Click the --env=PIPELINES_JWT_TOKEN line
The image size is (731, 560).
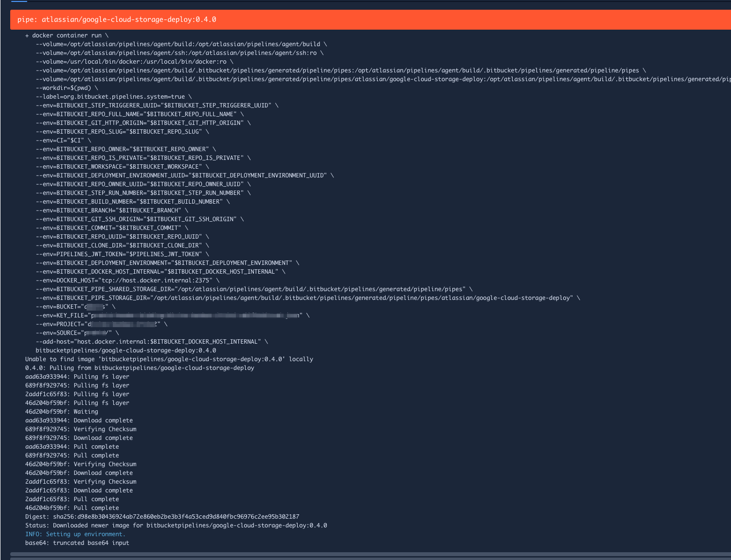pyautogui.click(x=123, y=254)
